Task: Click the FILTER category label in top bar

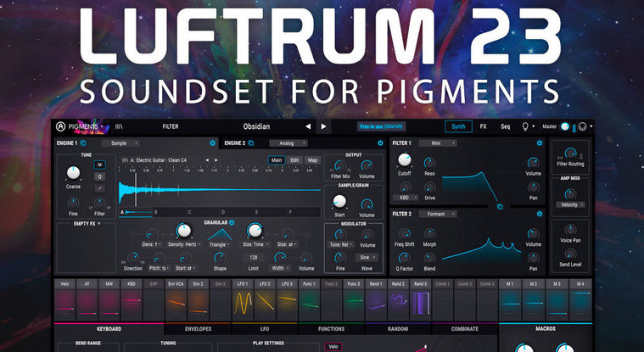Action: (x=171, y=126)
